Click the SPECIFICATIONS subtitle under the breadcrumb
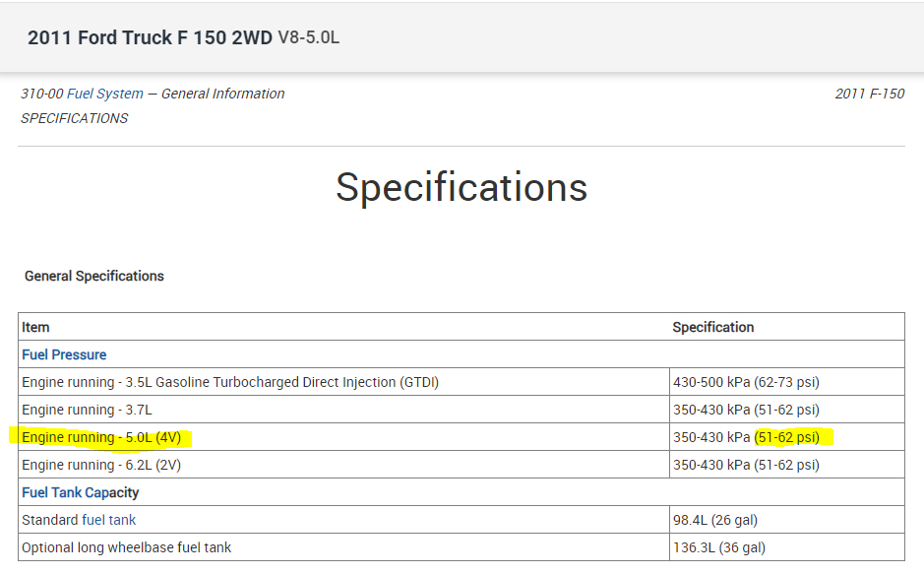This screenshot has height=574, width=924. pos(75,118)
